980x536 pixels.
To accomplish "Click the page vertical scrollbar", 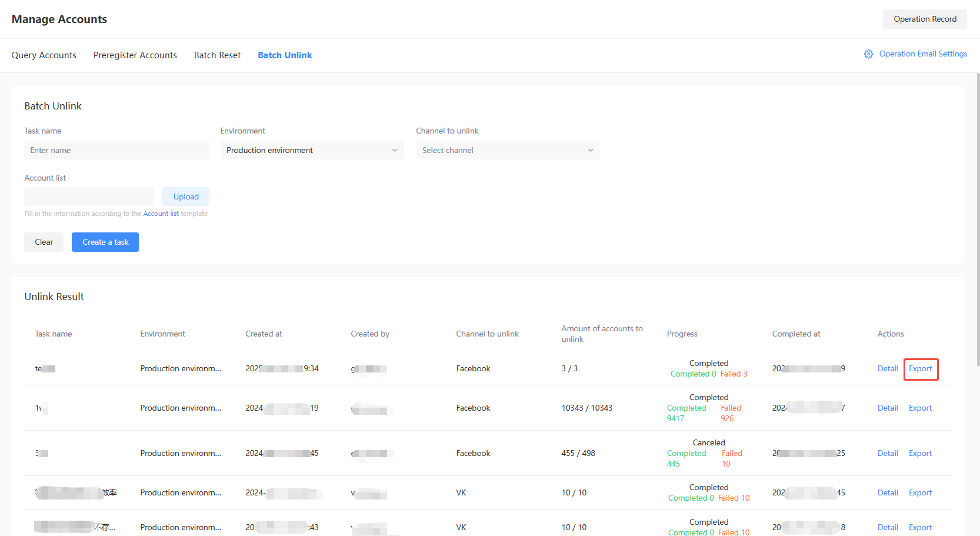I will (x=977, y=221).
